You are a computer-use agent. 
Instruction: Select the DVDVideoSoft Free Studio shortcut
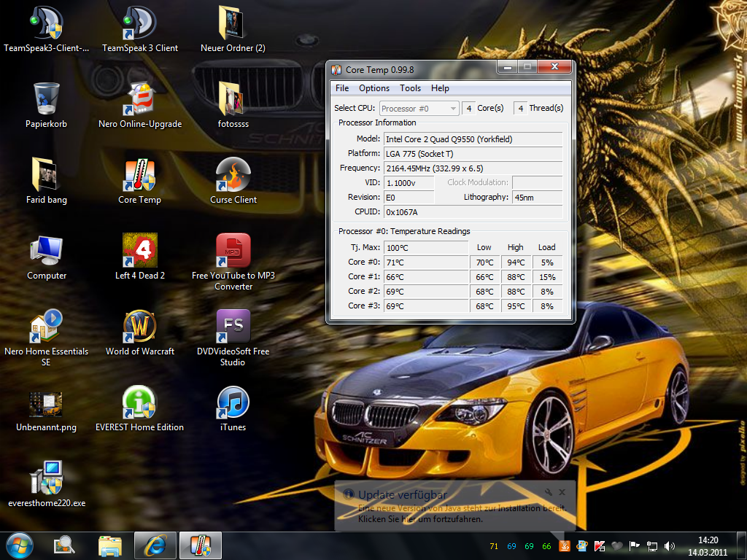tap(233, 338)
